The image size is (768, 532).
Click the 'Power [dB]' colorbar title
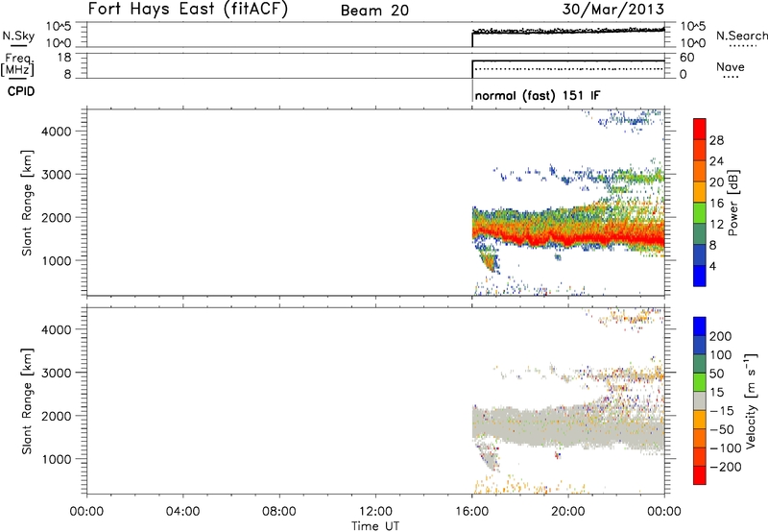733,203
